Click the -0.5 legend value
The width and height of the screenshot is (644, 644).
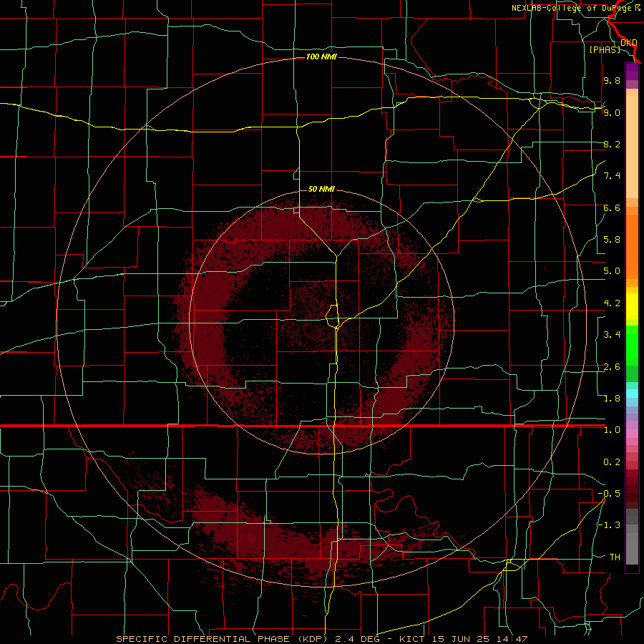tap(609, 494)
